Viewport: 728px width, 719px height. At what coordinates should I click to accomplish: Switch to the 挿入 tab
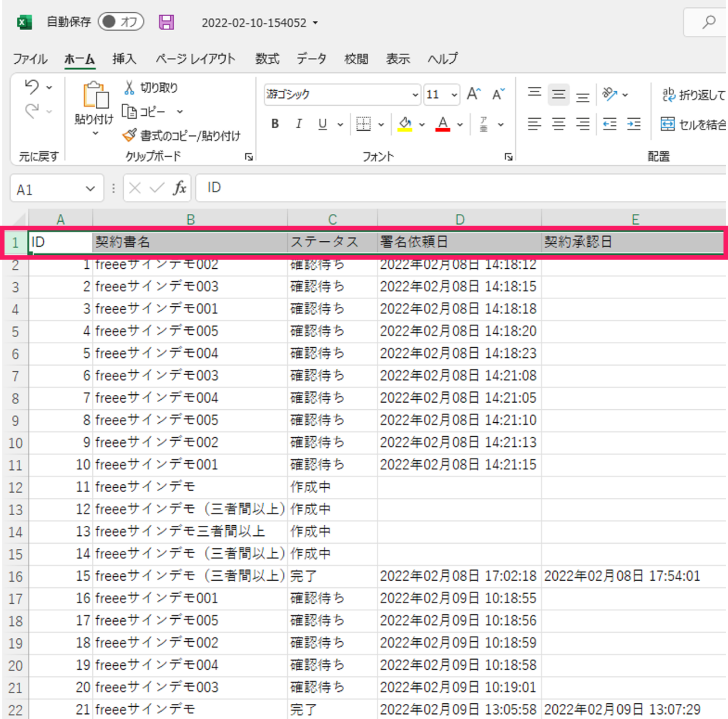(x=124, y=59)
